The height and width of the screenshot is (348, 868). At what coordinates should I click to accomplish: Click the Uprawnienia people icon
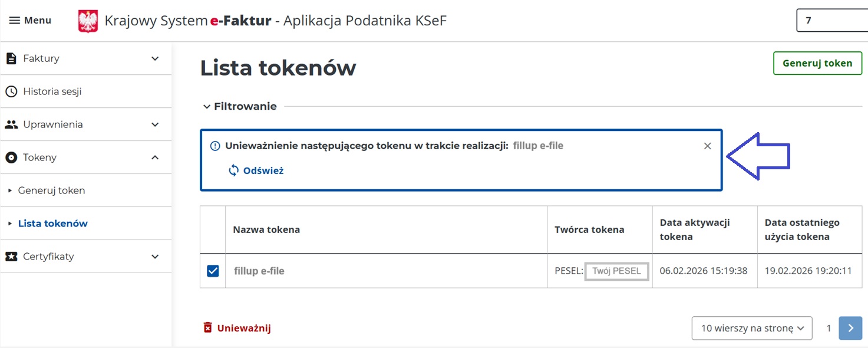point(11,124)
